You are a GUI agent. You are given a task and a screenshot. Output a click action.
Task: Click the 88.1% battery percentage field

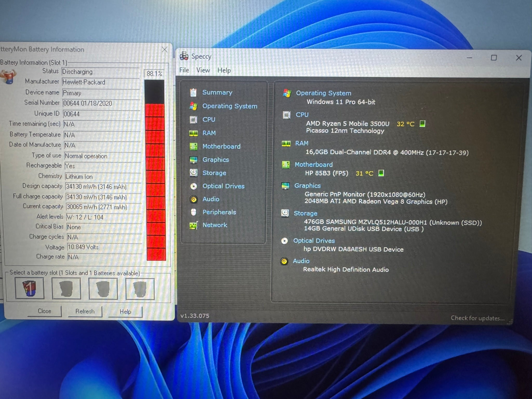click(154, 74)
